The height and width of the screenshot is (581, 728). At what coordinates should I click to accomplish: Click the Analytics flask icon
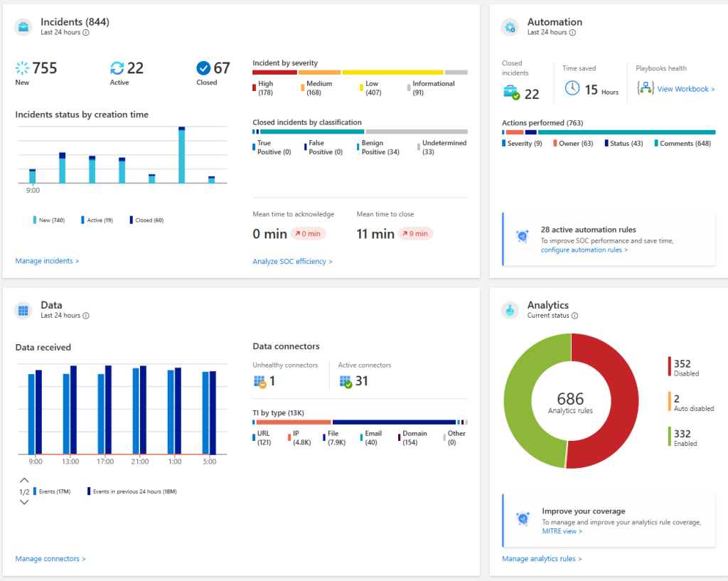click(x=510, y=310)
